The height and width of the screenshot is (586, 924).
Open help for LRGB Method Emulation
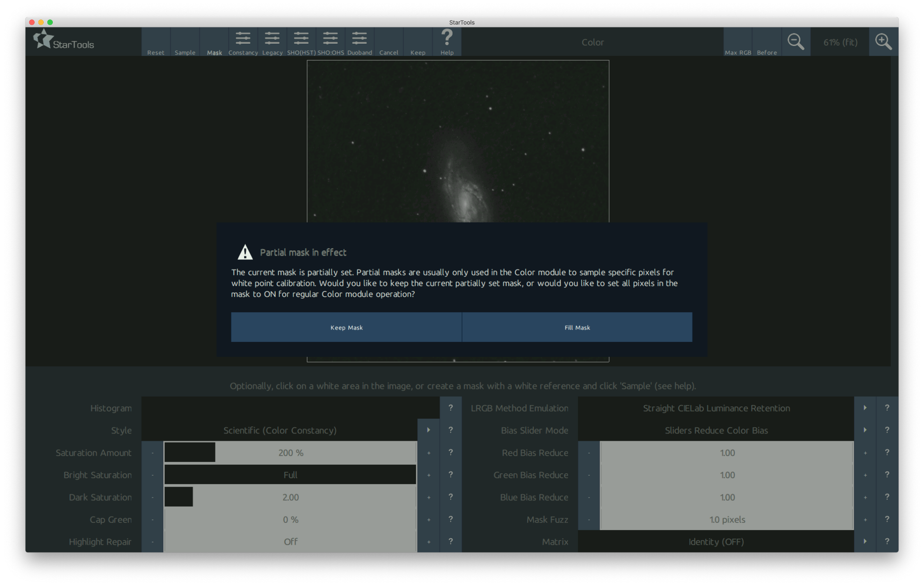coord(887,408)
